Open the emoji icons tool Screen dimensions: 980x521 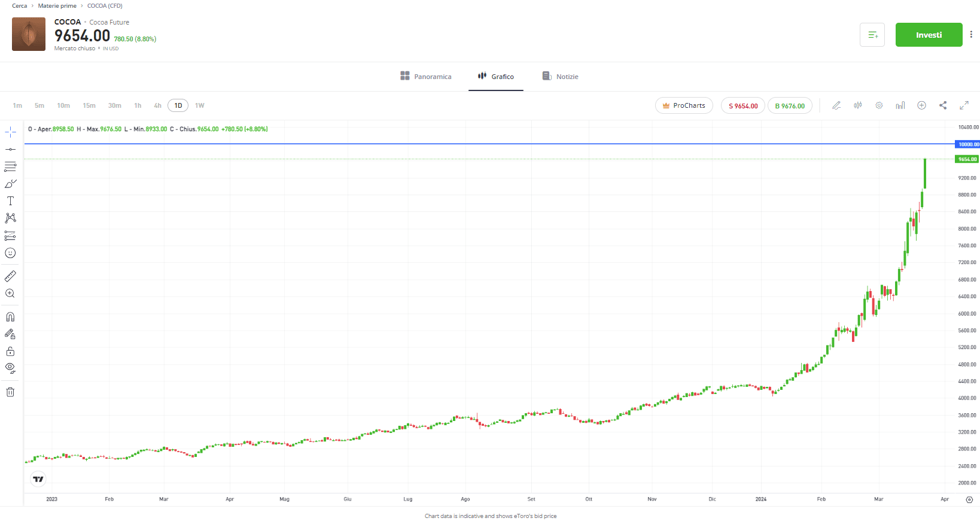click(10, 253)
